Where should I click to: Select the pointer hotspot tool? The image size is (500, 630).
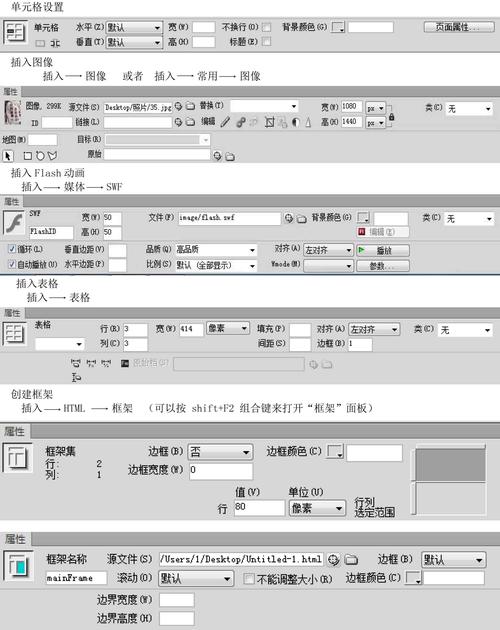pos(8,156)
